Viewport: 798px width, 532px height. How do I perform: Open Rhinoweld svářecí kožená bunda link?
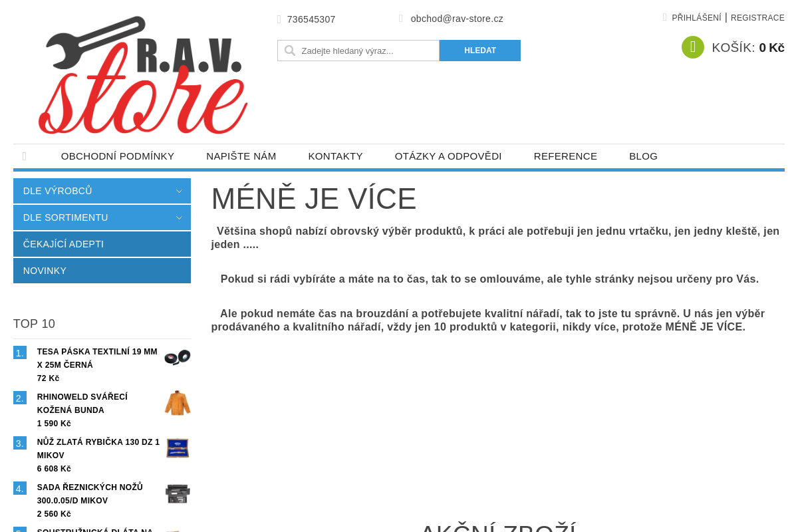coord(82,404)
